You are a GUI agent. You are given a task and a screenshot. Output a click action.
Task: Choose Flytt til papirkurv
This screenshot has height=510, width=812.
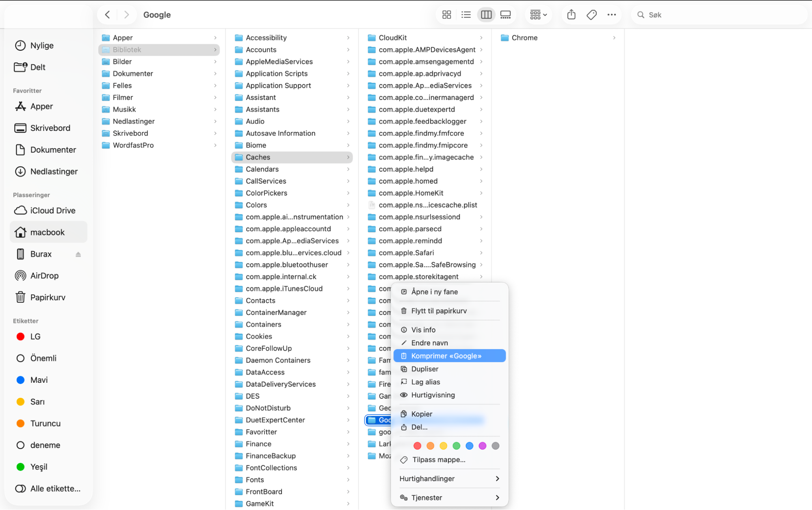pos(449,311)
